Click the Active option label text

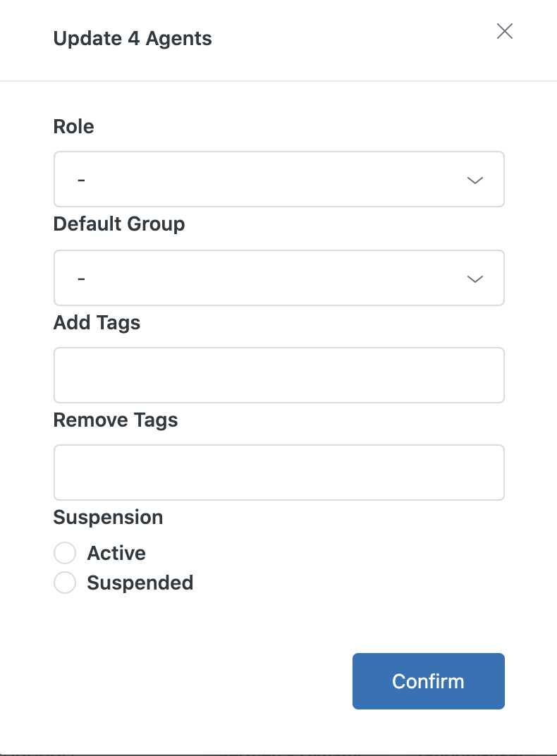(116, 554)
